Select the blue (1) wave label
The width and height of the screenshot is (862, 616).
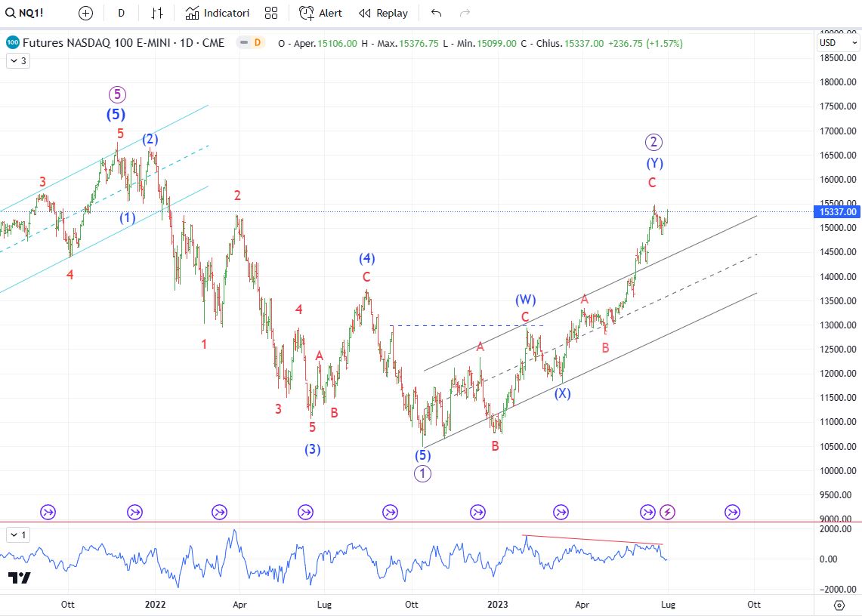coord(128,217)
